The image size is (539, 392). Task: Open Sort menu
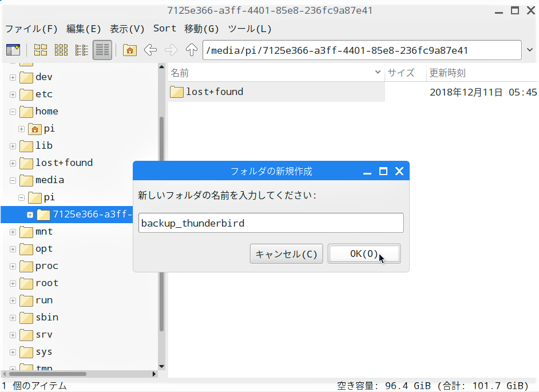pyautogui.click(x=164, y=29)
